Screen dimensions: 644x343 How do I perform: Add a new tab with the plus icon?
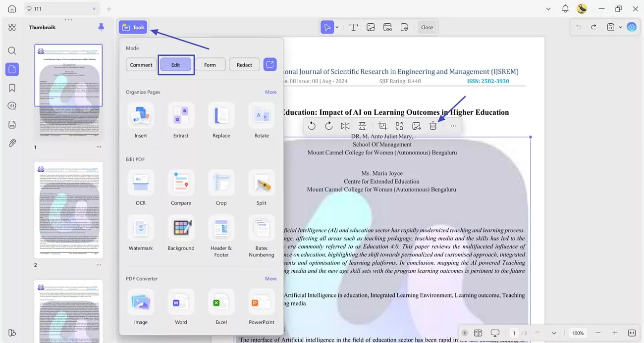click(109, 9)
